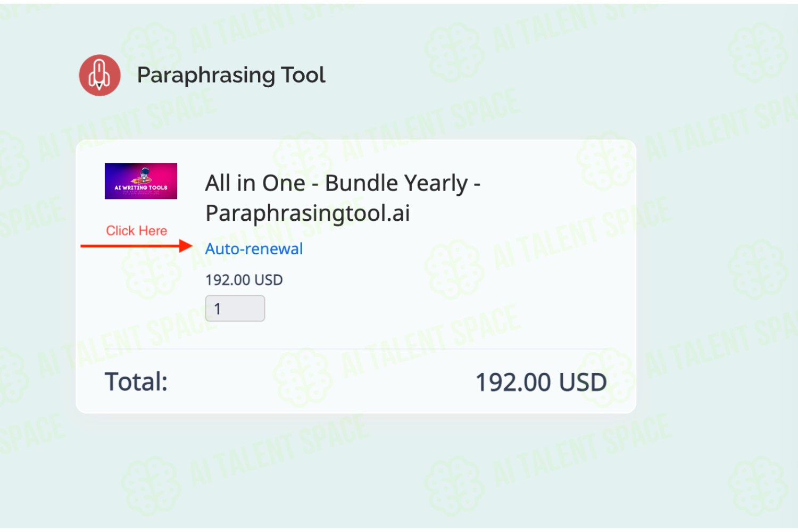The height and width of the screenshot is (532, 798).
Task: Click 'AI WRITING TOOLS' text inside the thumbnail
Action: tap(141, 188)
